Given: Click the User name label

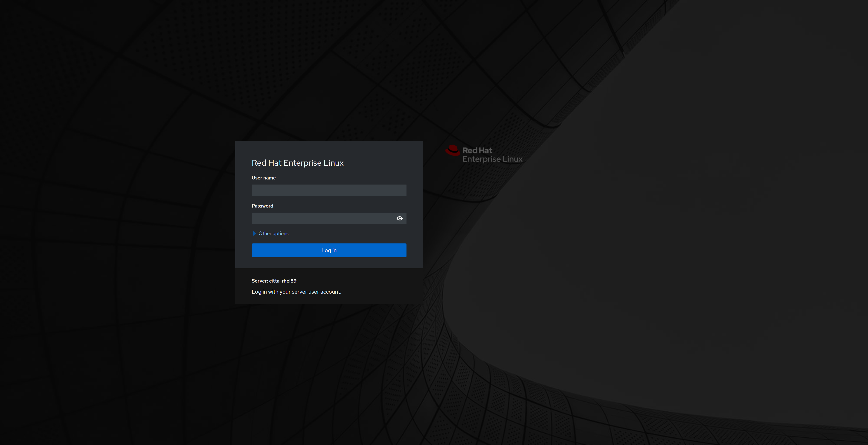Looking at the screenshot, I should point(264,178).
